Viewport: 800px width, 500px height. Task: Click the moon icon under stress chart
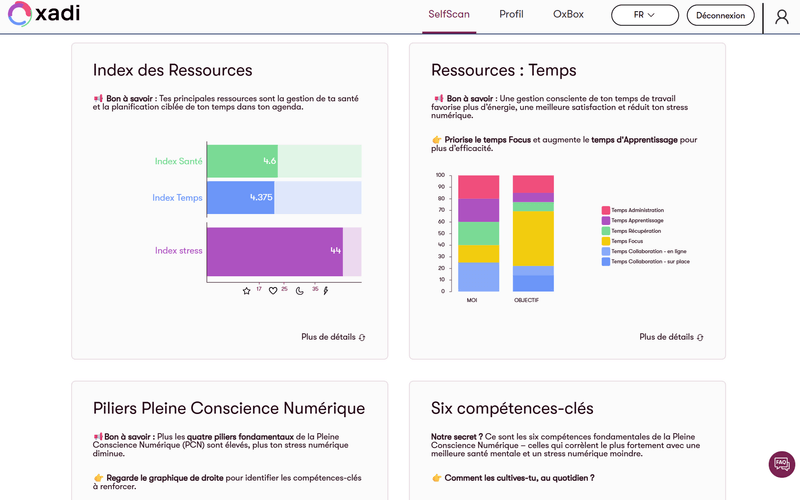coord(301,291)
